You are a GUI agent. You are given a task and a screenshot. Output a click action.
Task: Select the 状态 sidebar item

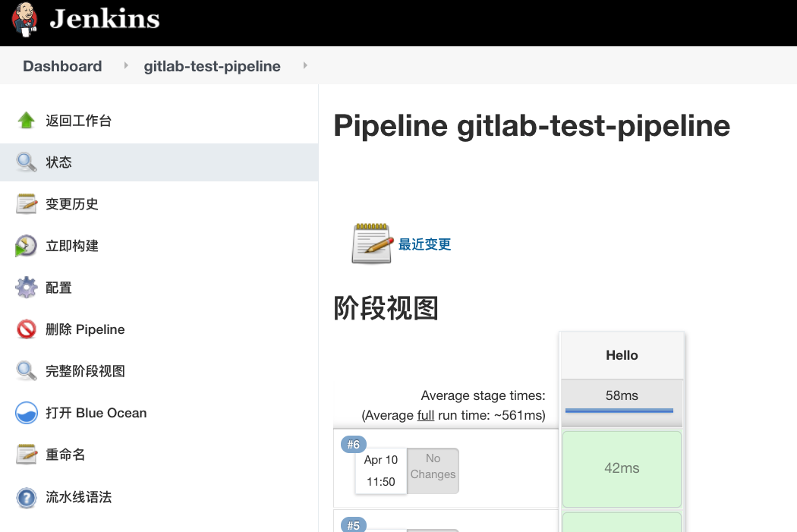[x=159, y=162]
